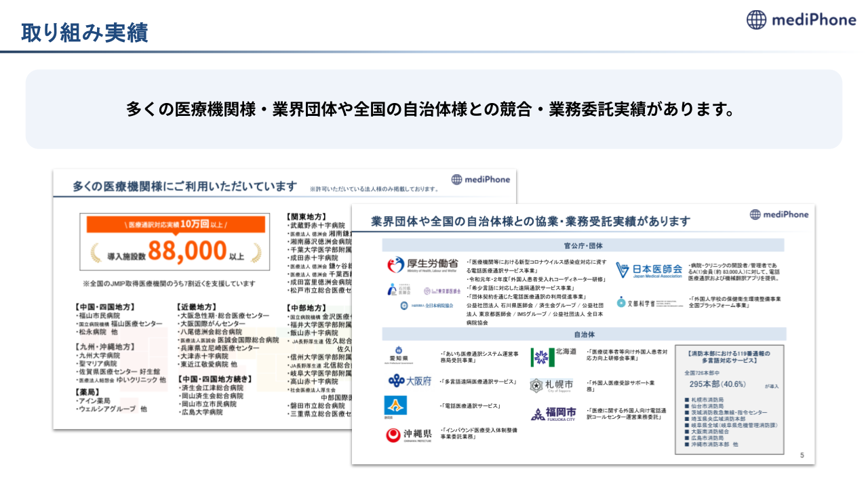This screenshot has width=868, height=488.
Task: Click the 福岡市 Fukuoka City logo
Action: [553, 413]
